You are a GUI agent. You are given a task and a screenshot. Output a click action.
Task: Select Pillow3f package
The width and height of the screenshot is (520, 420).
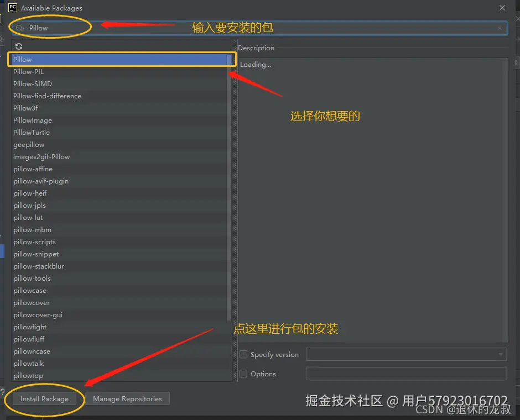click(119, 108)
